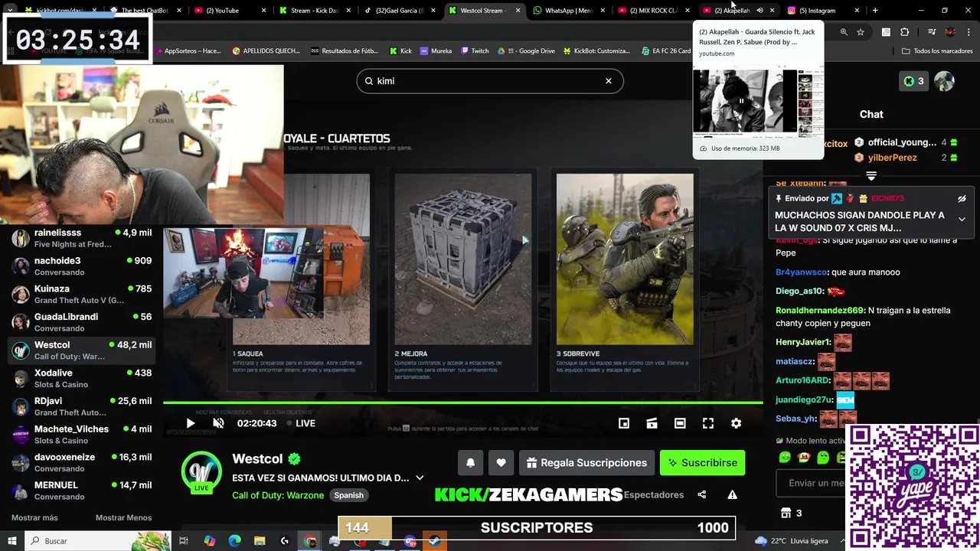Switch to the YouTube browser tab
This screenshot has width=980, height=551.
(230, 11)
